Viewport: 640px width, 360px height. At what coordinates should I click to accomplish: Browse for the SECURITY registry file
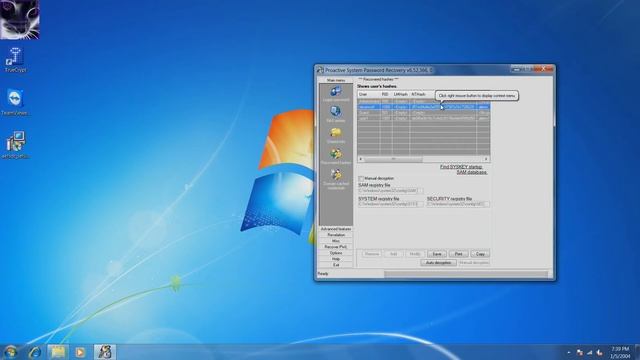(x=487, y=204)
